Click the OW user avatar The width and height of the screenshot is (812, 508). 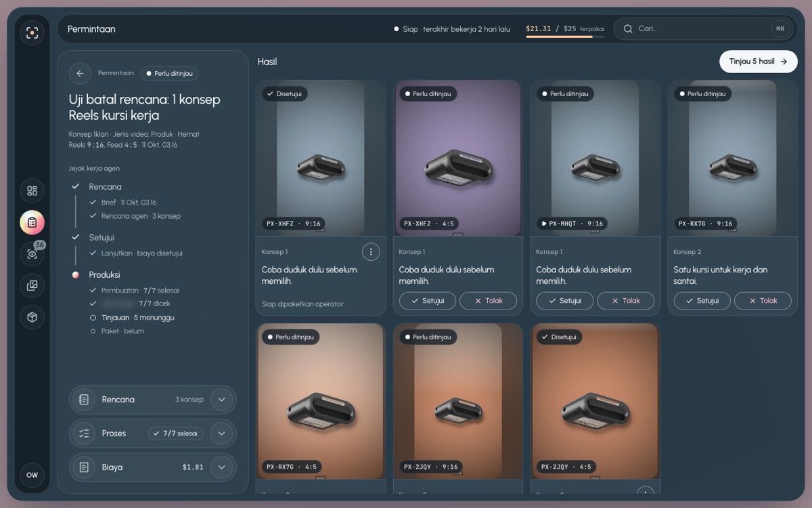click(32, 475)
